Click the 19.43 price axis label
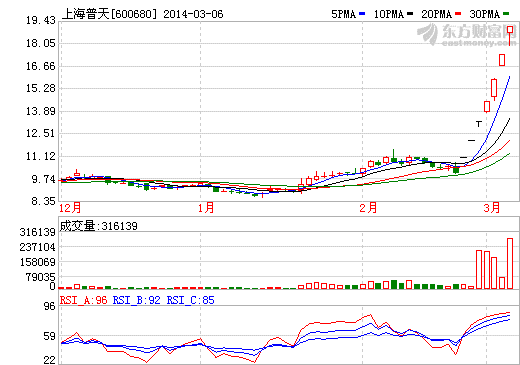 [41, 20]
